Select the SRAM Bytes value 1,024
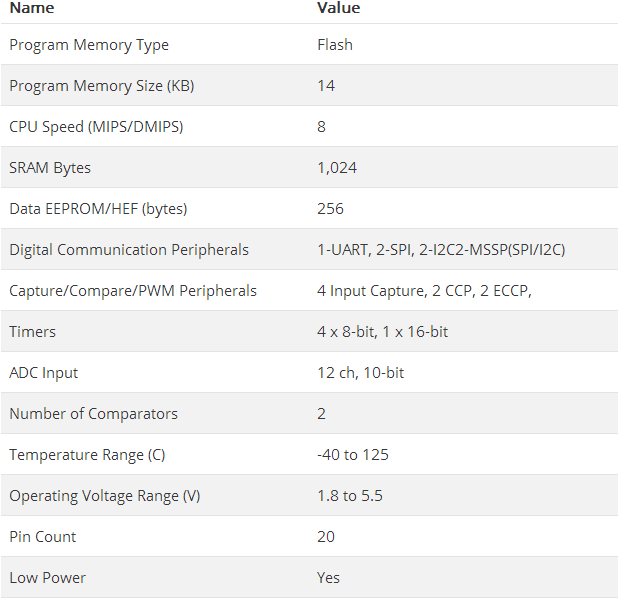621x600 pixels. pyautogui.click(x=337, y=168)
